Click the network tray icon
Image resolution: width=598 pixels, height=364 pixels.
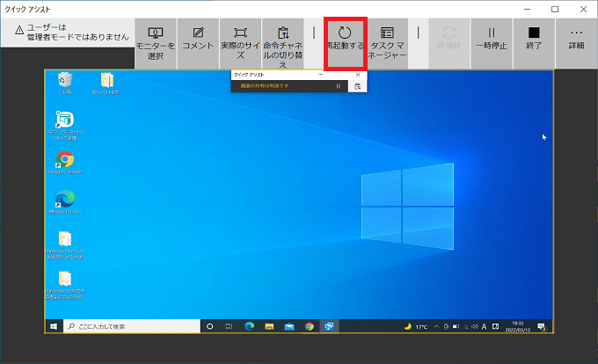click(x=465, y=327)
